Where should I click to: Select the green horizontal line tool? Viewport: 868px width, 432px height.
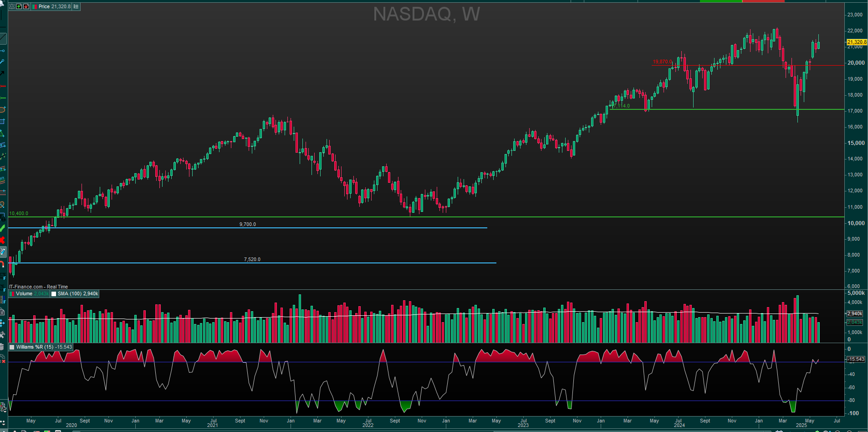(3, 98)
